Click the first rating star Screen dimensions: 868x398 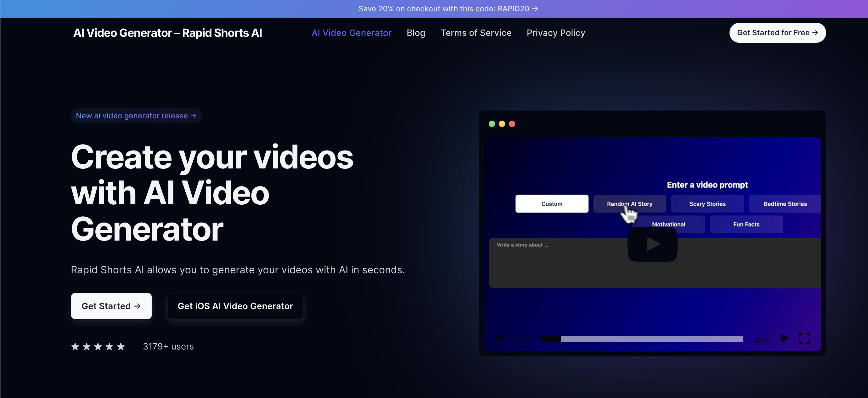pos(75,346)
